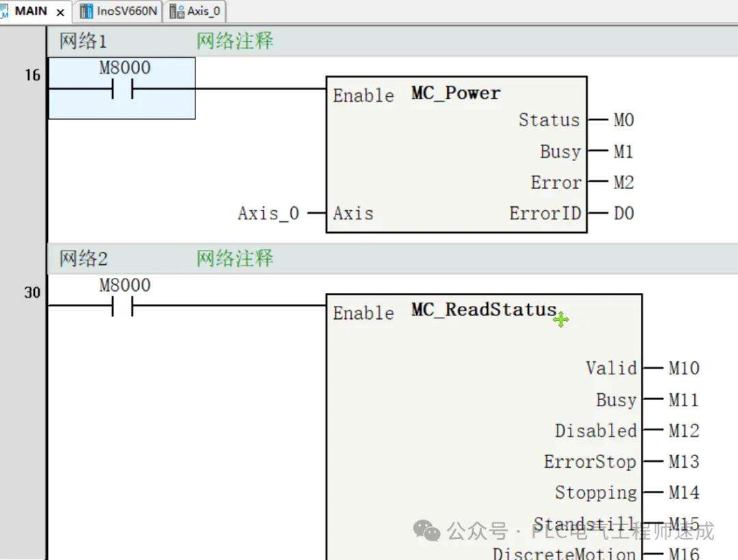738x560 pixels.
Task: Select the M11 output variable
Action: 683,400
